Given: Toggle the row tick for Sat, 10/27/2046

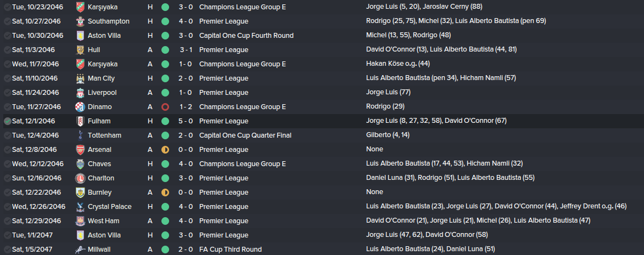Looking at the screenshot, I should tap(7, 21).
